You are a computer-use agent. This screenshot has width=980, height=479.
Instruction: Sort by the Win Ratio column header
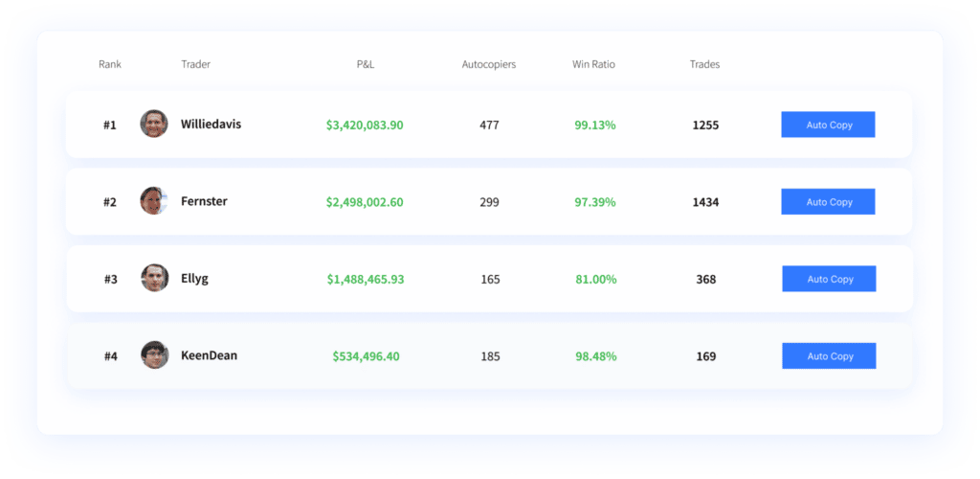pyautogui.click(x=593, y=65)
